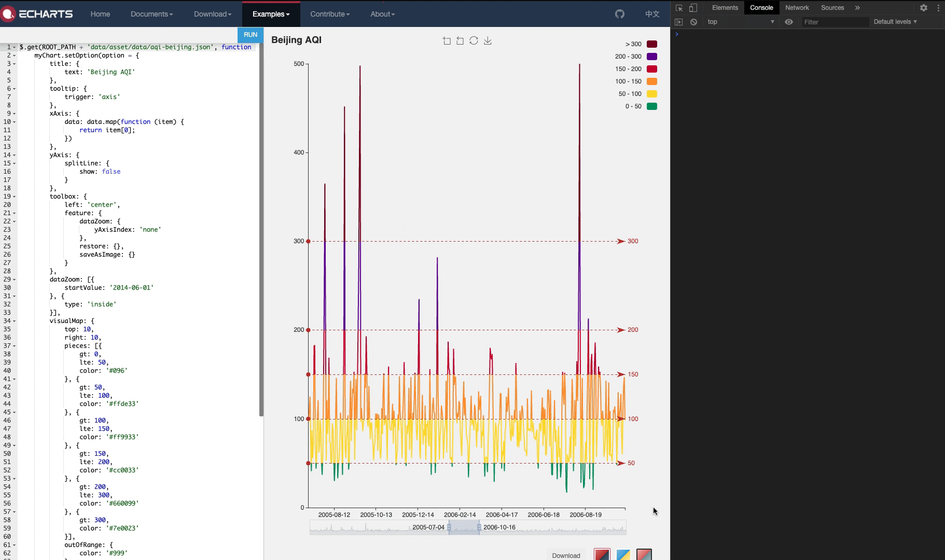Click the ECharts logo
Viewport: 945px width, 560px height.
click(x=37, y=14)
